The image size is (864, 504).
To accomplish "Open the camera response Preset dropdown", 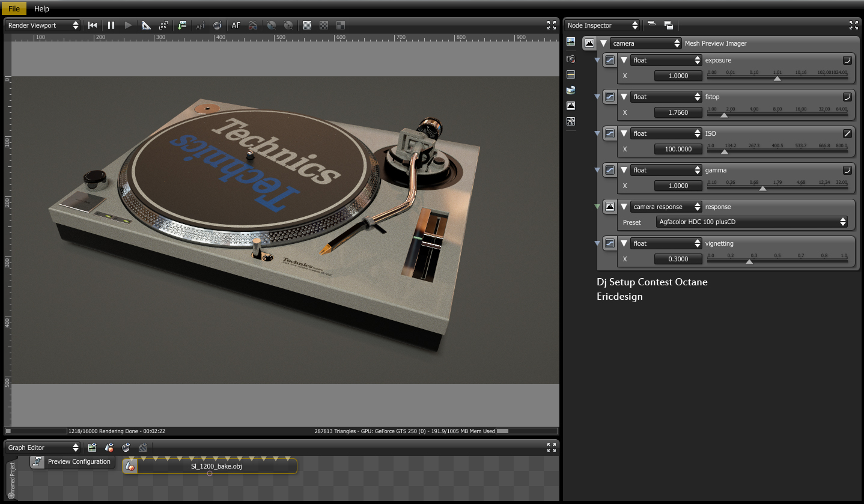I will click(x=752, y=222).
